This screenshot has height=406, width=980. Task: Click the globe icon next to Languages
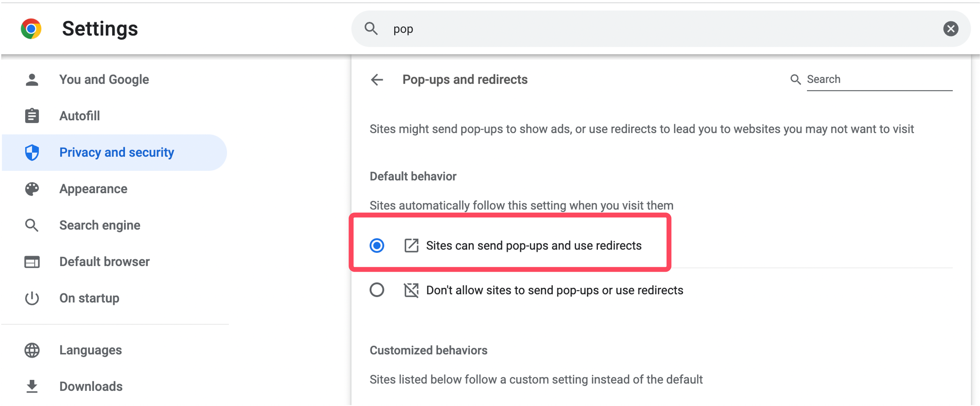coord(32,351)
